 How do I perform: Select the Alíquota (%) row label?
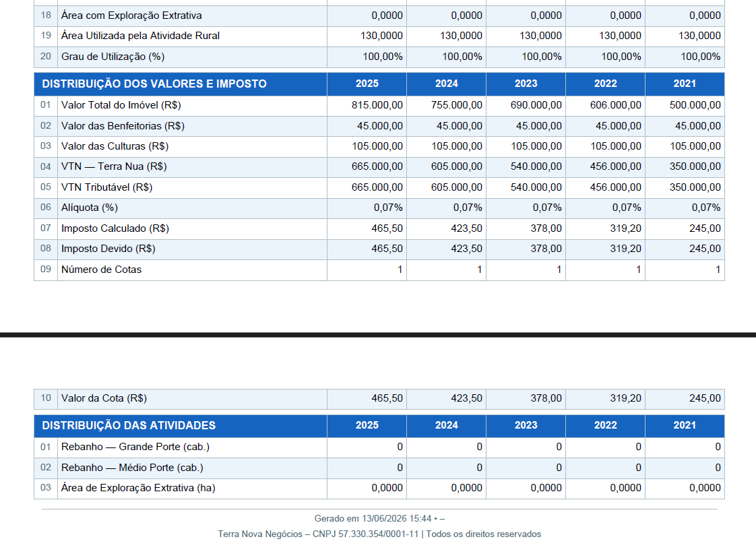tap(90, 208)
